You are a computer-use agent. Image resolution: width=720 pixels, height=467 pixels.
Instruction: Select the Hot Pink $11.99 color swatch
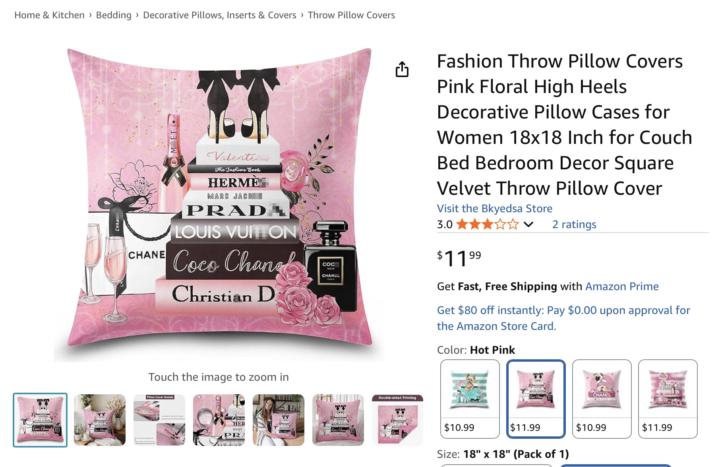(x=535, y=399)
